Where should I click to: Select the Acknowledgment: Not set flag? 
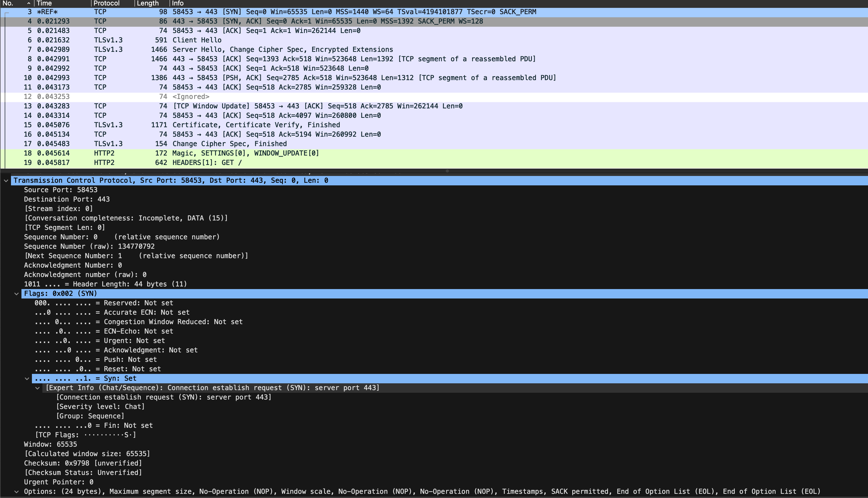(x=116, y=351)
